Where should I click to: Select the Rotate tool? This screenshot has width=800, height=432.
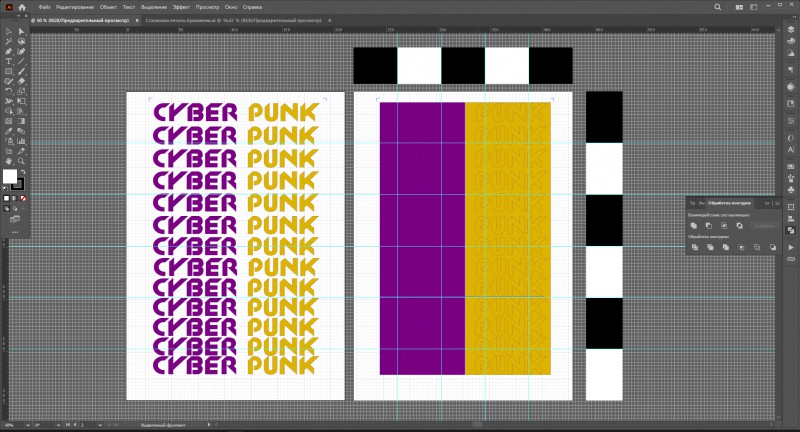tap(9, 91)
